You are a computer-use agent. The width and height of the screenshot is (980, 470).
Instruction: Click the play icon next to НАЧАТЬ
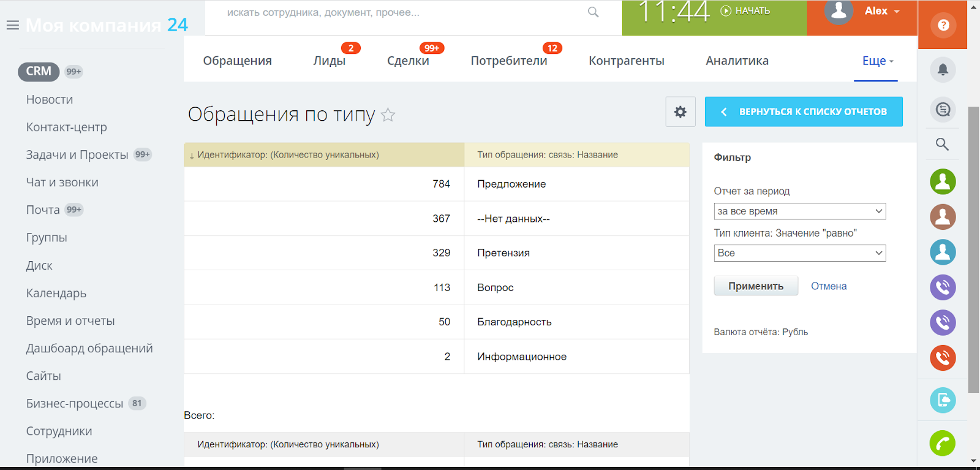726,10
